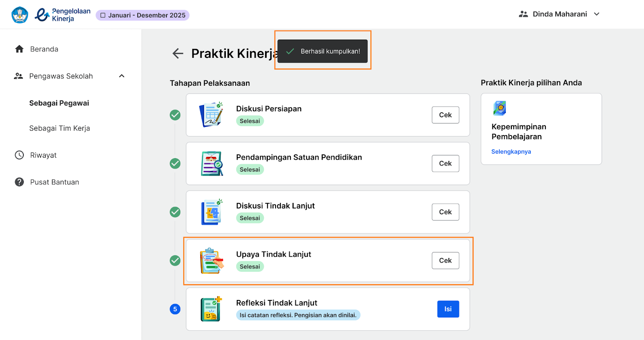Click the Selesai badge under Diskusi Tindak Lanjut
The height and width of the screenshot is (340, 644).
pos(250,218)
